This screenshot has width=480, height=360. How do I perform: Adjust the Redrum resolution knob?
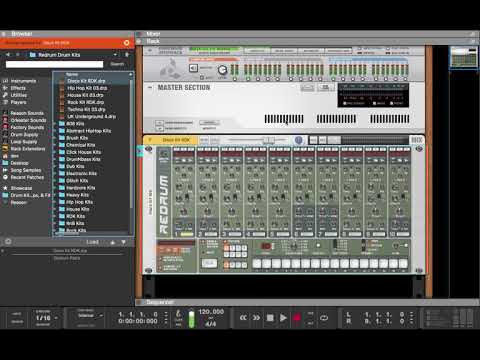click(294, 247)
